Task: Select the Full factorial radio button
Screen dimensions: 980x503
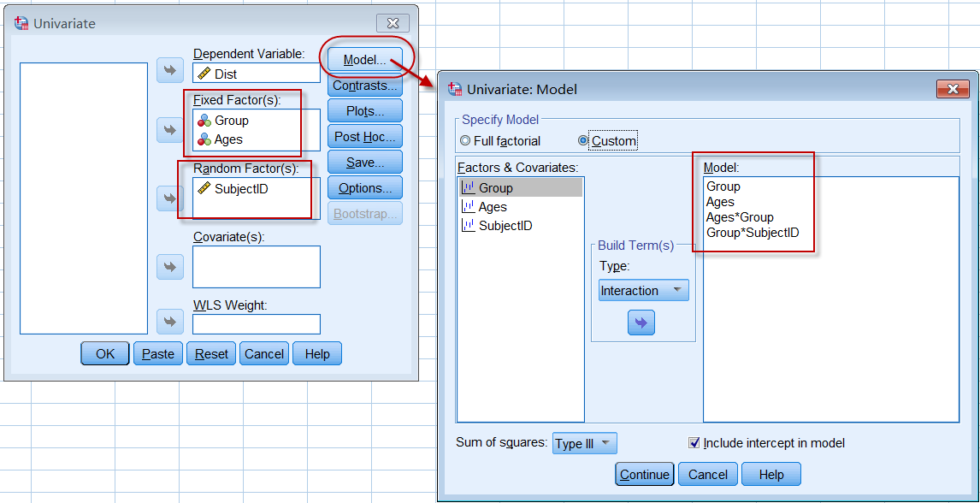Action: 466,141
